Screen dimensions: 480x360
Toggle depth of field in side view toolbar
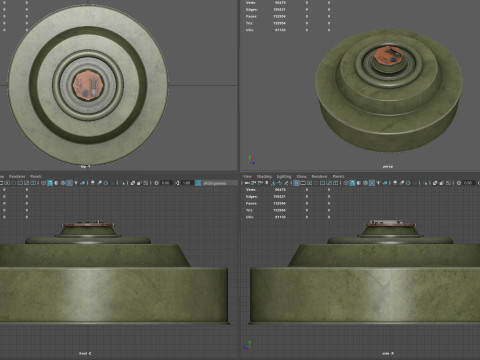coord(415,183)
